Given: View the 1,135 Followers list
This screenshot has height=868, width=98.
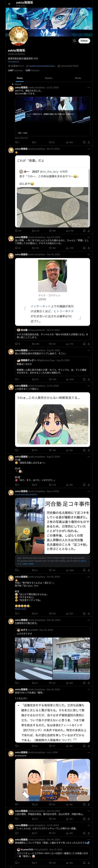Looking at the screenshot, I should [x=32, y=70].
